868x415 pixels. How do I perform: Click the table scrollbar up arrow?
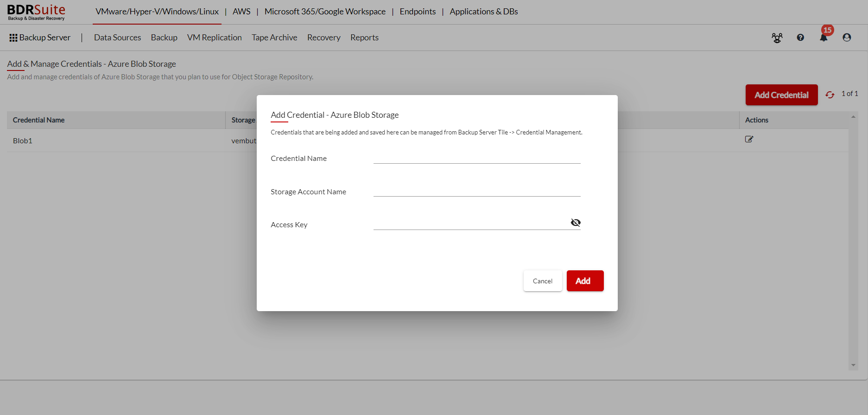tap(853, 117)
